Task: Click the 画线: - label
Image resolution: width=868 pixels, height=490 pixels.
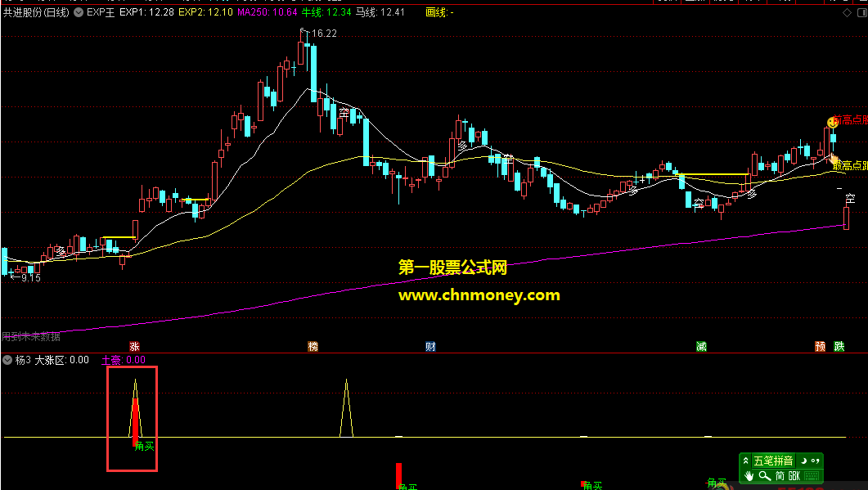Action: 439,12
